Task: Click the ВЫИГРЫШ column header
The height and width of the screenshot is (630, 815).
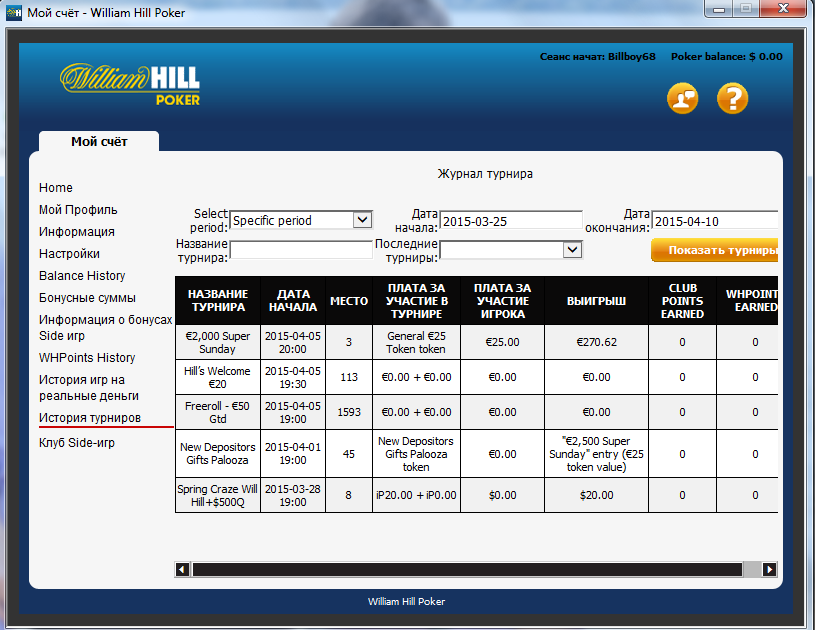Action: point(596,300)
